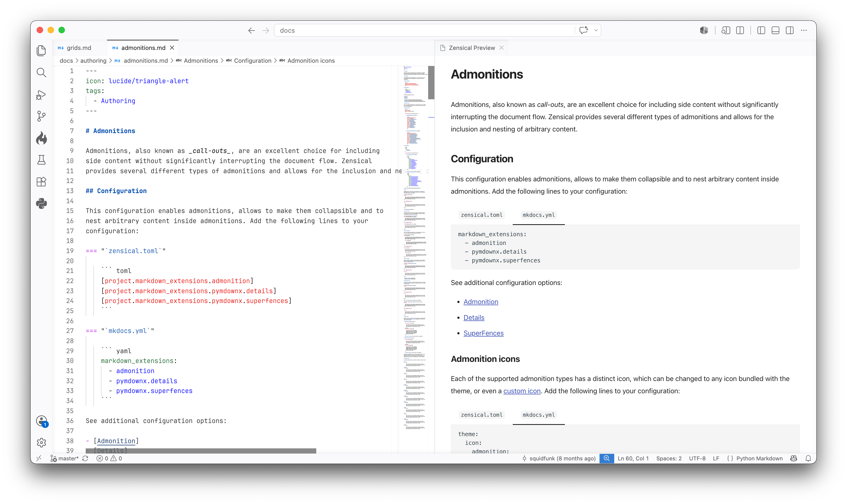The image size is (847, 504).
Task: Follow the Admonition link in the preview
Action: 481,302
